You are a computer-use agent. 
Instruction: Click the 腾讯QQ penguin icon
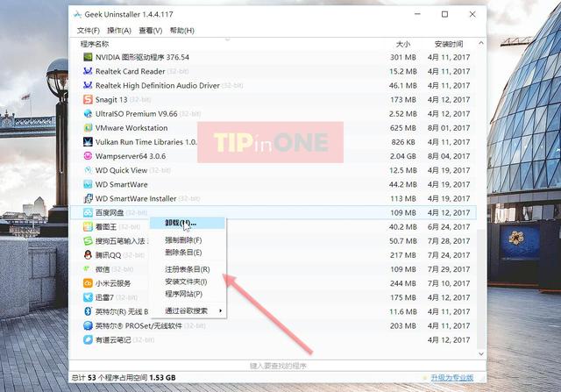click(88, 255)
